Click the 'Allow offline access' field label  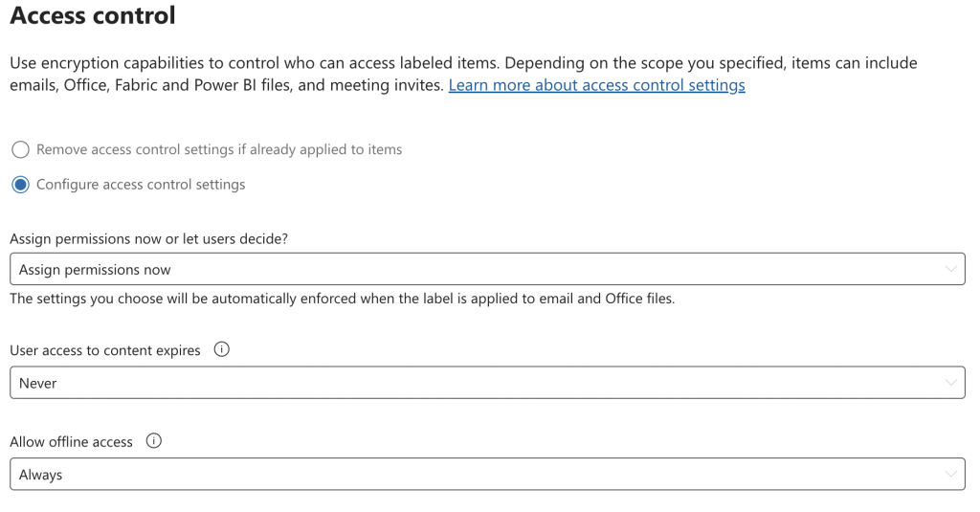(x=71, y=442)
